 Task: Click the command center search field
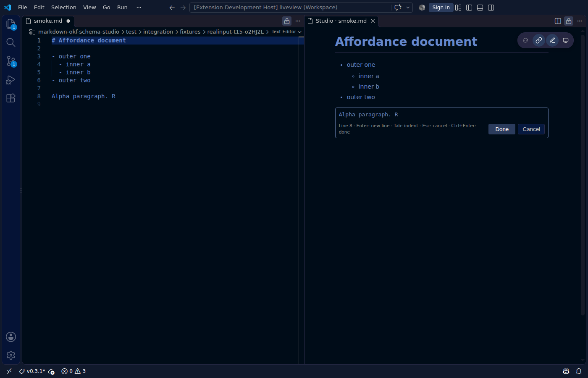tap(290, 8)
